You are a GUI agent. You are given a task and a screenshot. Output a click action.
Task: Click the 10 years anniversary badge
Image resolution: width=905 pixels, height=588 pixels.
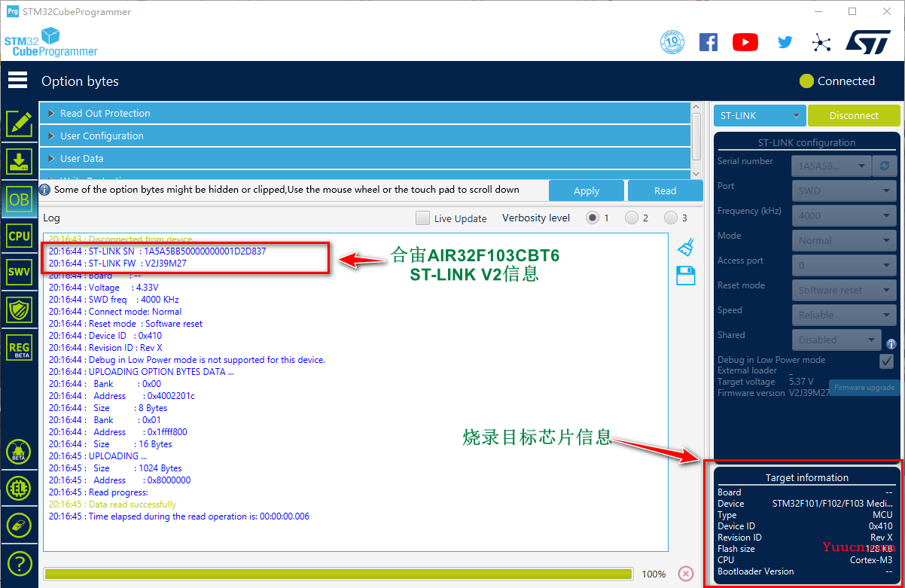[672, 41]
